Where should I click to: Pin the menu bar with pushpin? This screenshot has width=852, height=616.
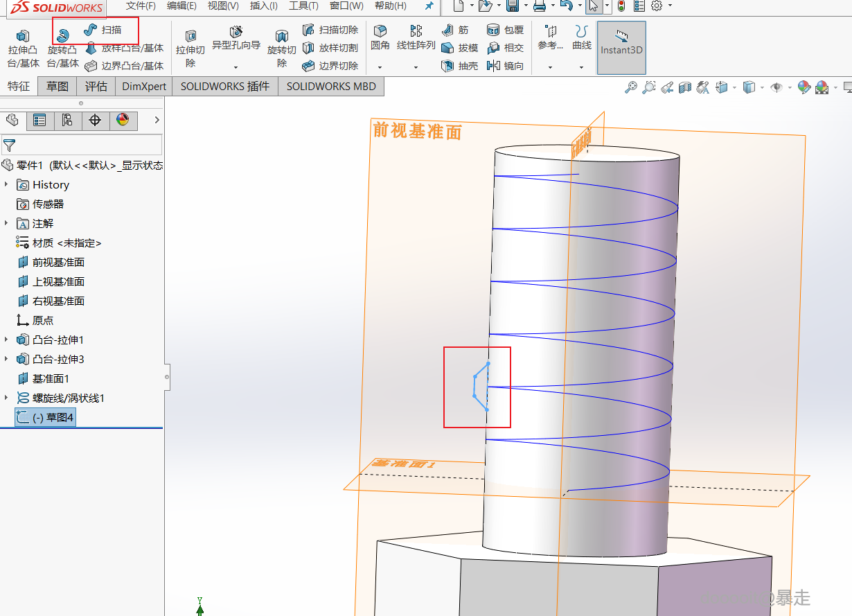[x=429, y=6]
